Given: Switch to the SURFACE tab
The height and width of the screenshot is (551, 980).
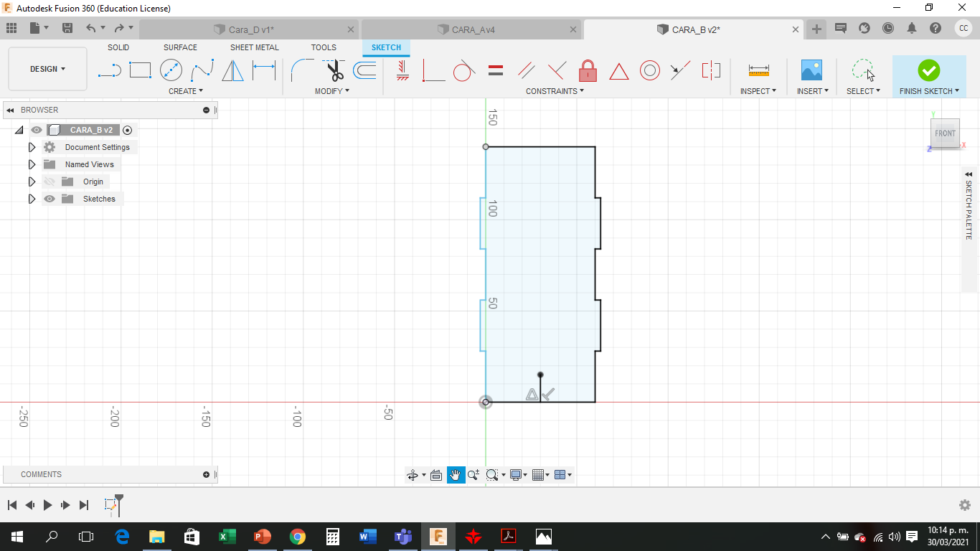Looking at the screenshot, I should 180,47.
